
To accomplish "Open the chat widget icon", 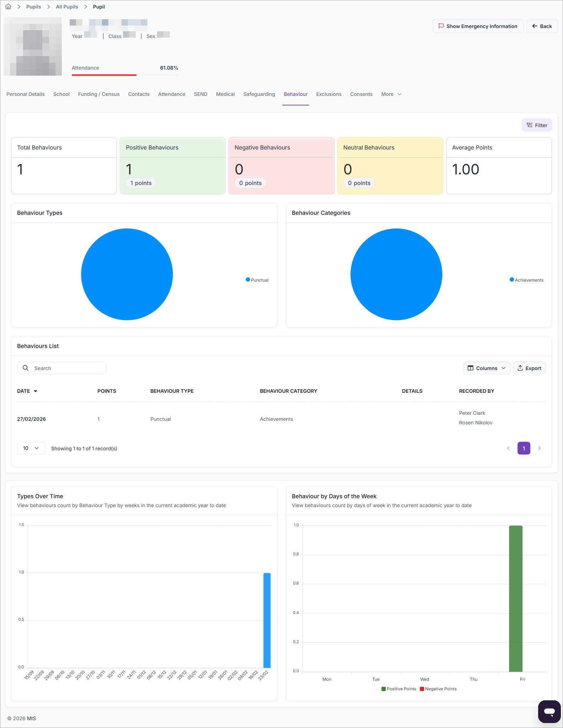I will click(549, 711).
